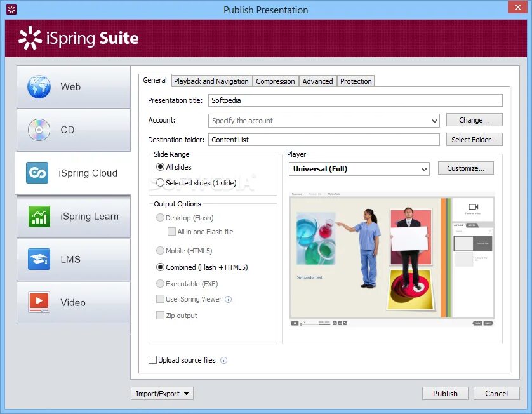This screenshot has width=532, height=414.
Task: Click the presenter video camera icon in preview
Action: 473,207
